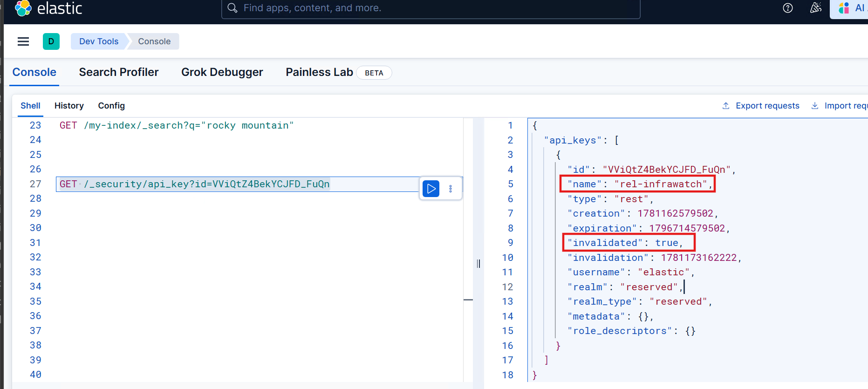The height and width of the screenshot is (389, 868).
Task: Open the Painless Lab tab
Action: click(x=319, y=72)
